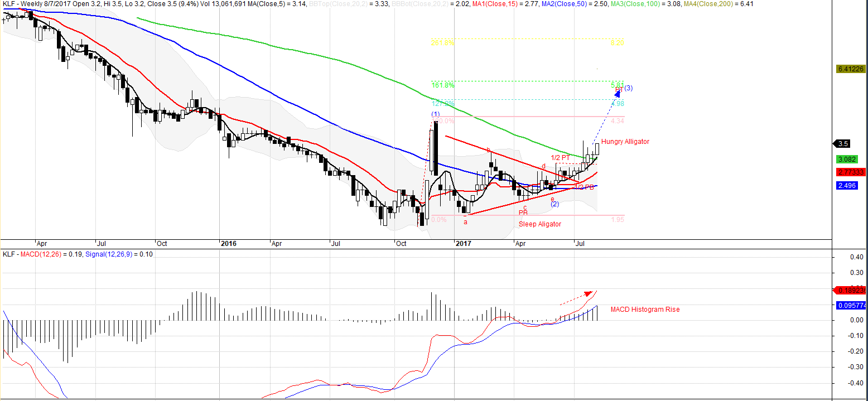Select the wave (1) label at the spike top
This screenshot has width=868, height=401.
435,114
